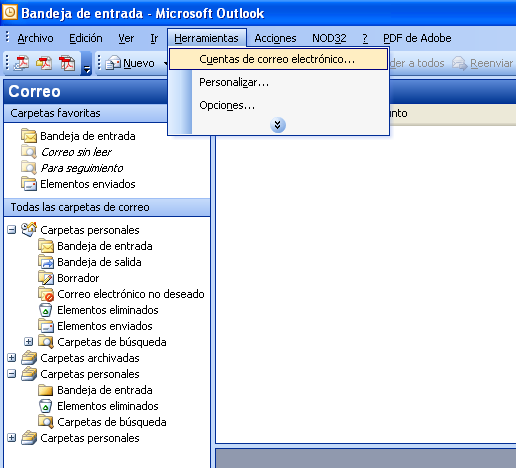Click the favorites Bandeja de entrada envelope icon

[29, 136]
